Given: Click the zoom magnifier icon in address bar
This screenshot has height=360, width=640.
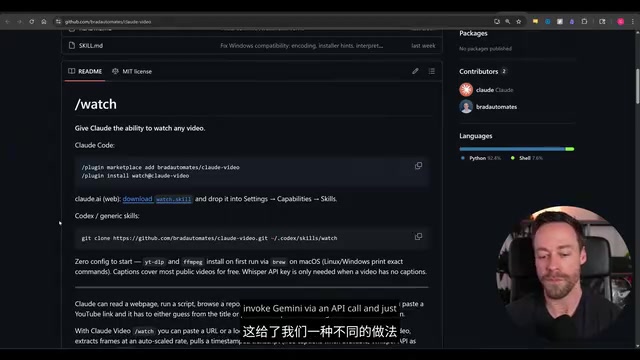Looking at the screenshot, I should click(x=507, y=22).
